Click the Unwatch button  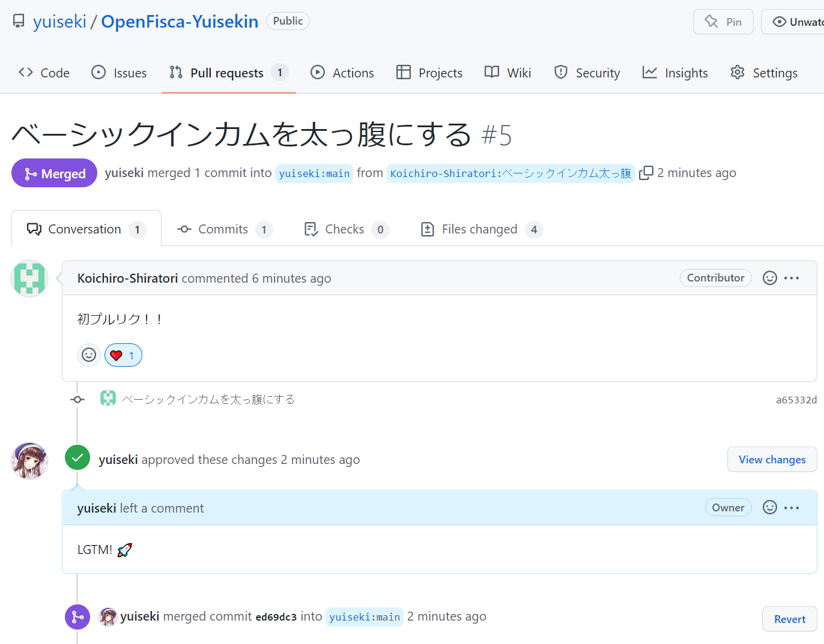point(793,22)
